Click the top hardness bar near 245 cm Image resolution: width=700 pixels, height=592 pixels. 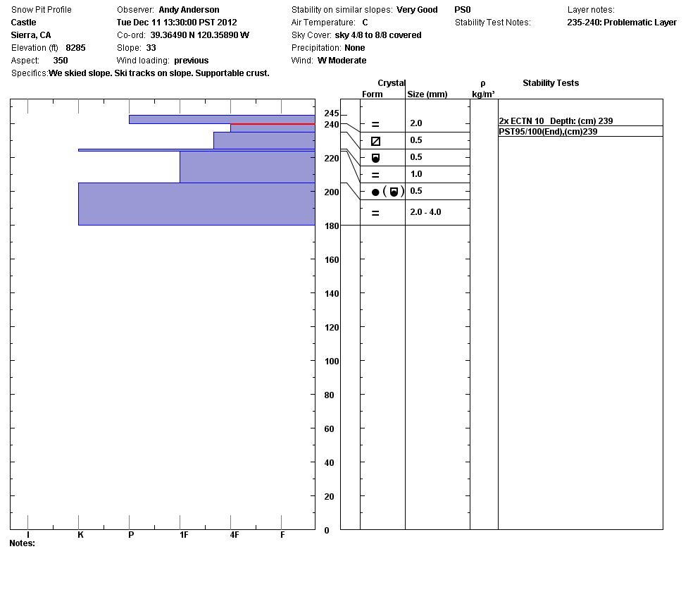pyautogui.click(x=222, y=119)
